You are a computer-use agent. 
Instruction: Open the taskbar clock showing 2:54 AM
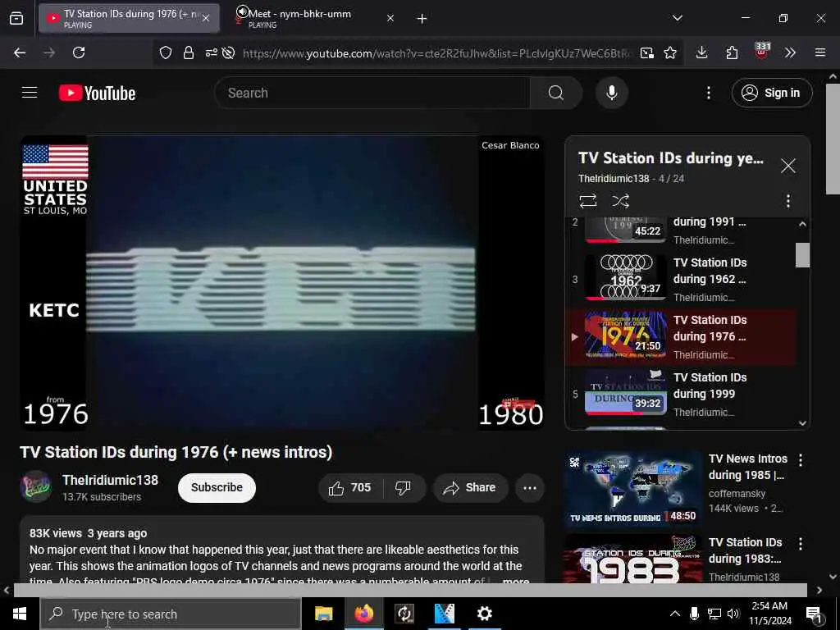click(769, 614)
